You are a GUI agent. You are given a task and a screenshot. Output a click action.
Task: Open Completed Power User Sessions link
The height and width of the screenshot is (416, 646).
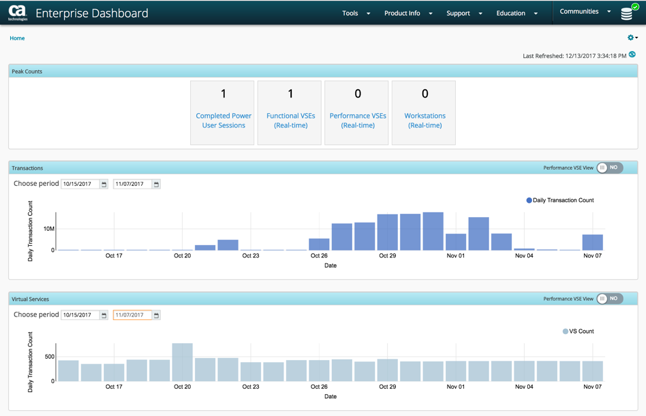point(223,120)
